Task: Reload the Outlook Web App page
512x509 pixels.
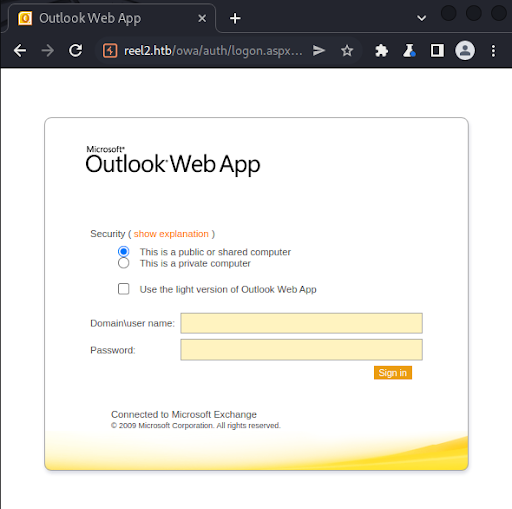Action: pyautogui.click(x=76, y=51)
